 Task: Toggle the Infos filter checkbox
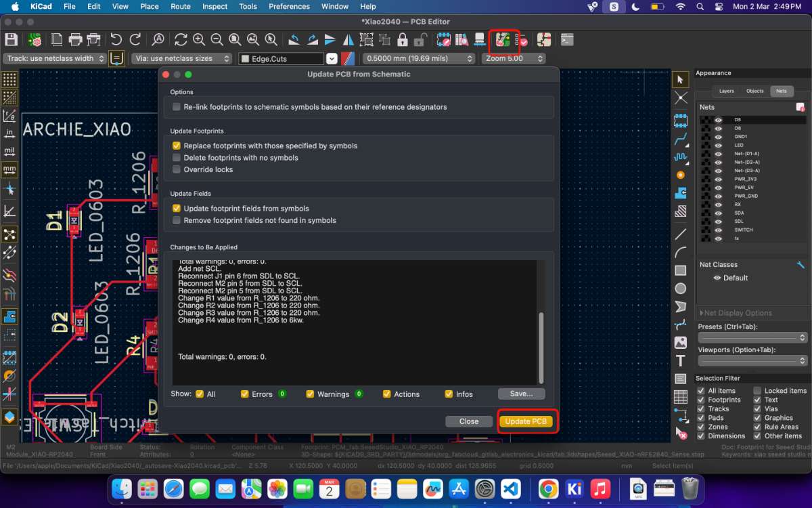(449, 394)
